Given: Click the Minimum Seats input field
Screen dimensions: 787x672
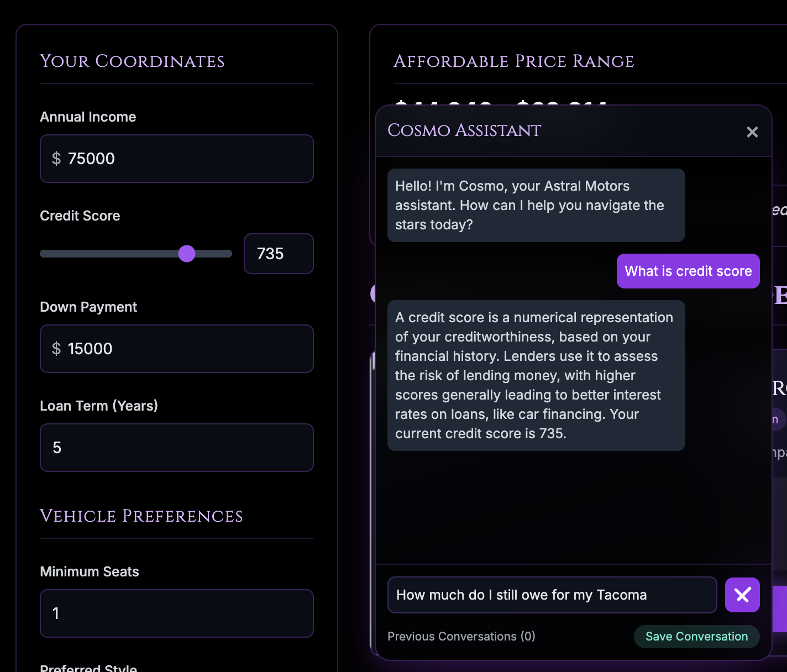Looking at the screenshot, I should 177,613.
